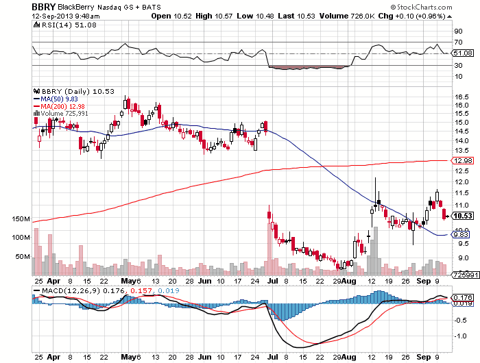Click the MA(50) 9.83 legend text
This screenshot has width=480, height=363.
point(59,99)
